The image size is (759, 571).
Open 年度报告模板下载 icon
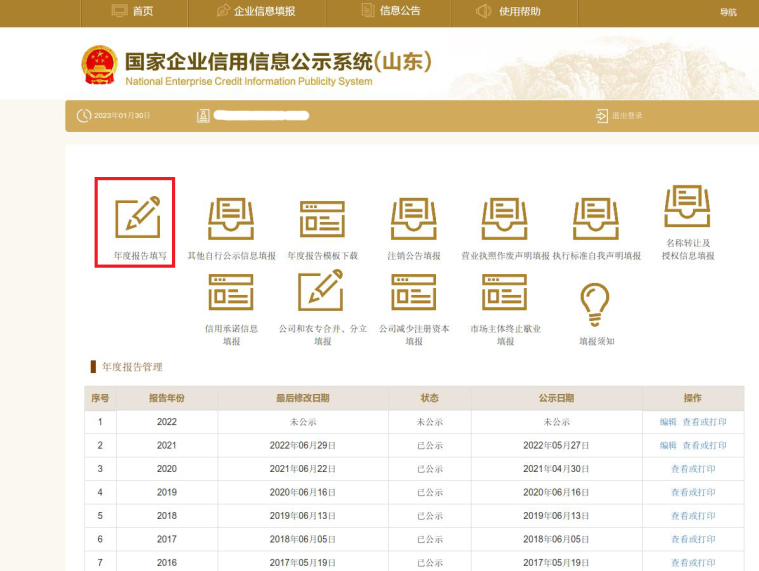[x=322, y=218]
